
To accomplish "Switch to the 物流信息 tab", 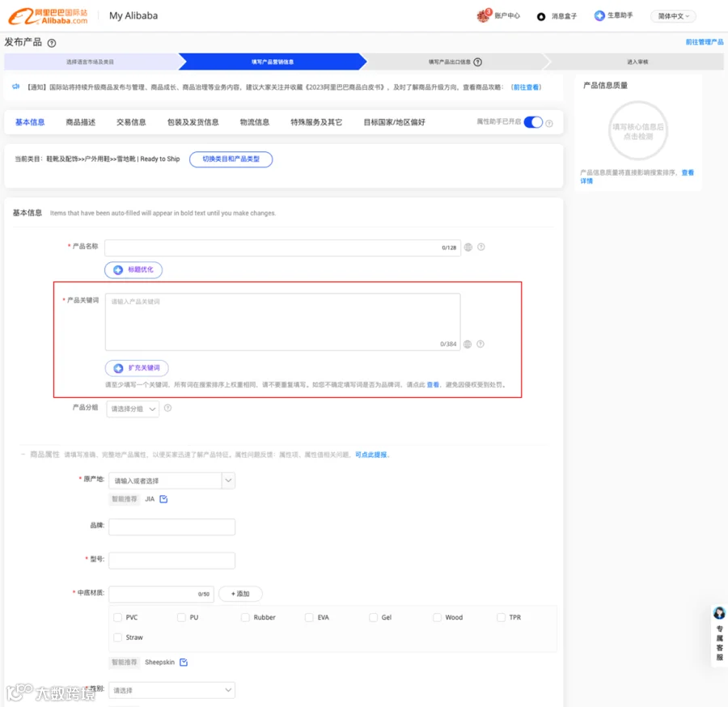I will point(255,122).
